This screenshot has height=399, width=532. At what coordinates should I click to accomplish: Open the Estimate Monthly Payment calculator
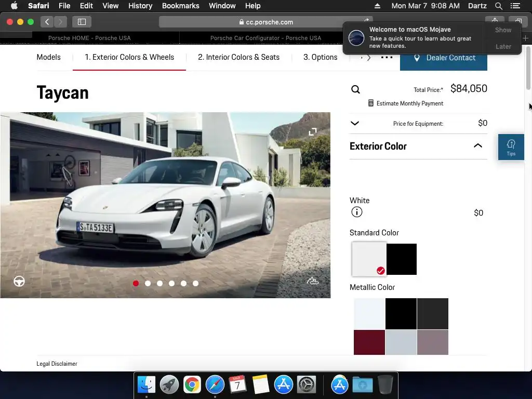(x=406, y=103)
